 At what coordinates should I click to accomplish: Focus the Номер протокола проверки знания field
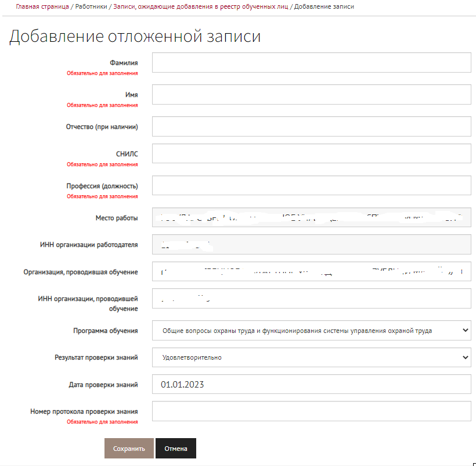(x=312, y=411)
